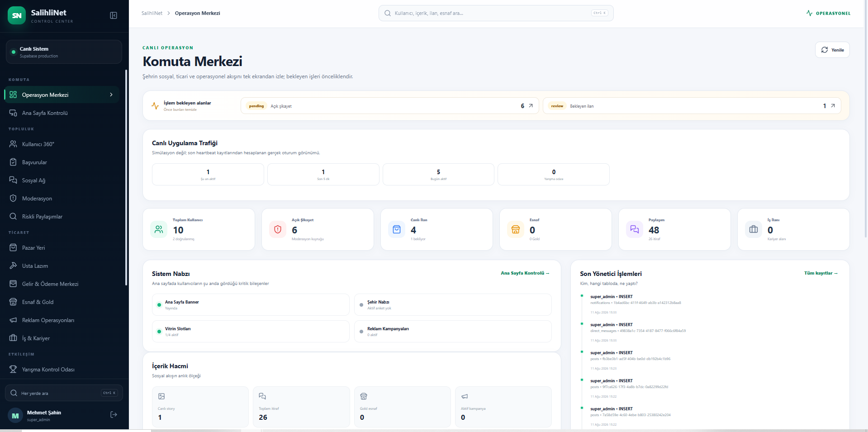
Task: Click the pulse icon beside İşlem bekleyen alanlar
Action: (155, 106)
